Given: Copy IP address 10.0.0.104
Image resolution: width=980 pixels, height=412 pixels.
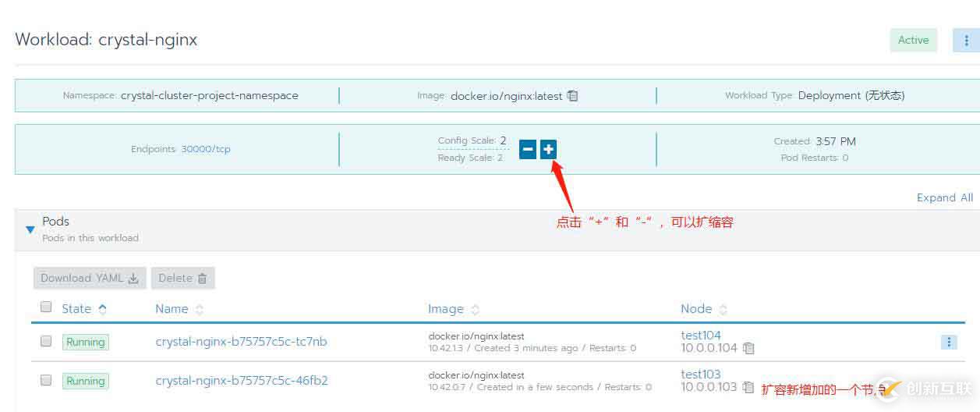Looking at the screenshot, I should click(x=748, y=349).
